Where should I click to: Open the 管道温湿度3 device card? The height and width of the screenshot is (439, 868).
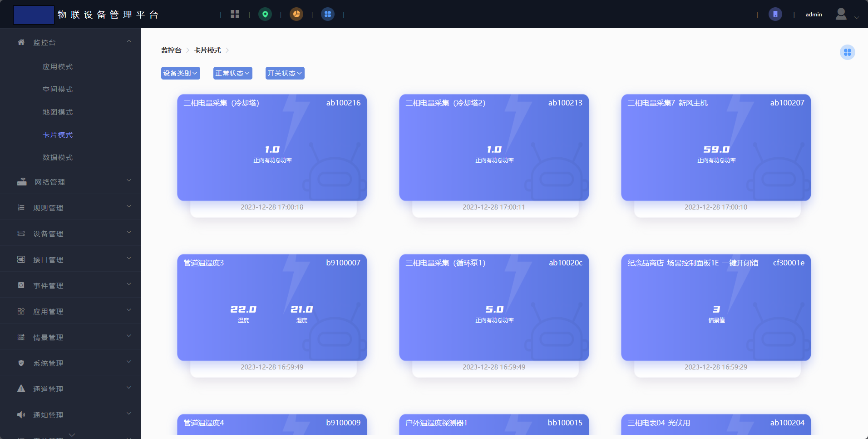[272, 308]
